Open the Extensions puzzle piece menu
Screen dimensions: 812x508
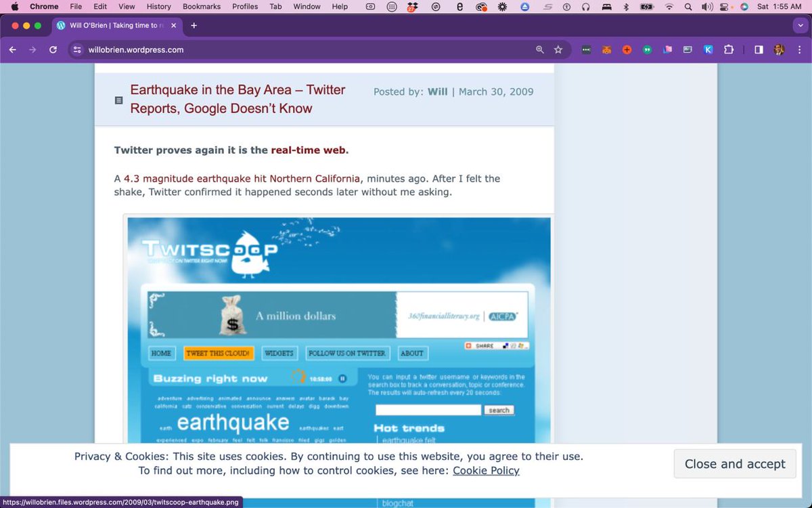click(729, 49)
